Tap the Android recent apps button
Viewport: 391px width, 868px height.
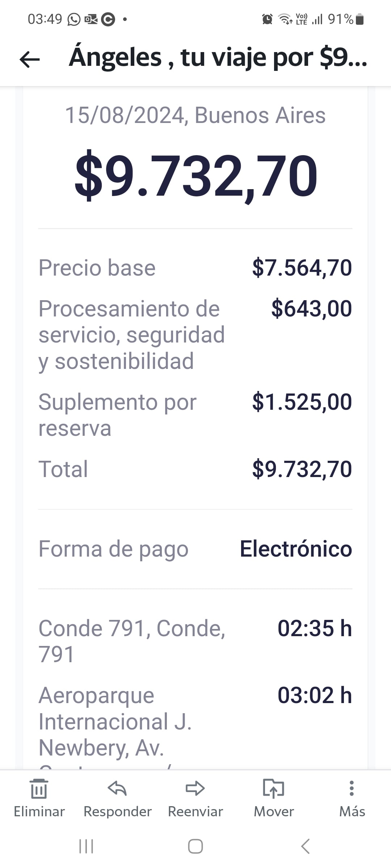pyautogui.click(x=86, y=846)
